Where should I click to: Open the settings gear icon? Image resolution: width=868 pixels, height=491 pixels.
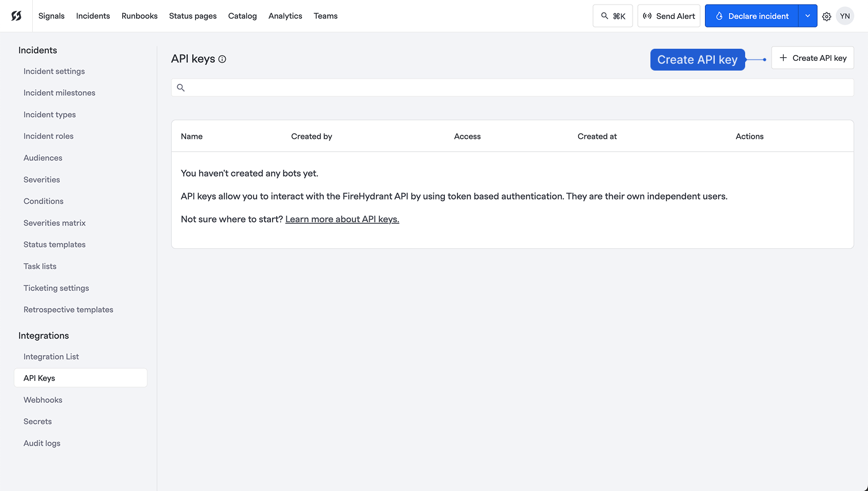[827, 16]
